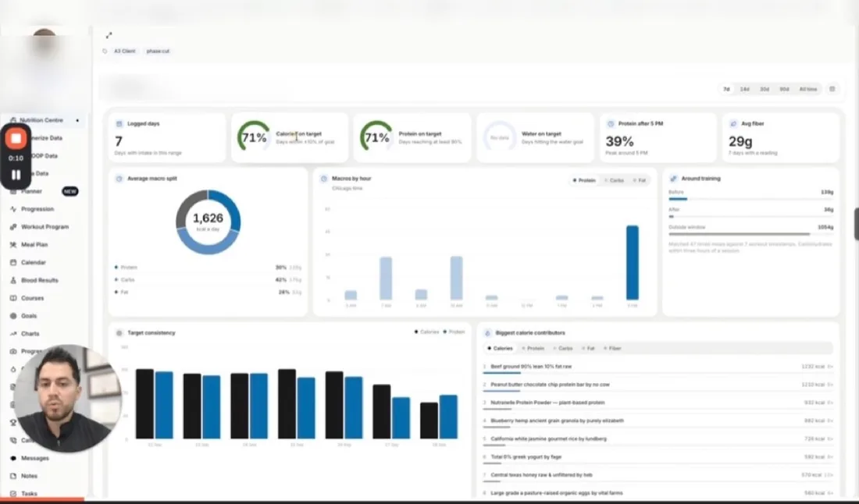Click the Logged days card icon
This screenshot has height=504, width=859.
pyautogui.click(x=119, y=124)
